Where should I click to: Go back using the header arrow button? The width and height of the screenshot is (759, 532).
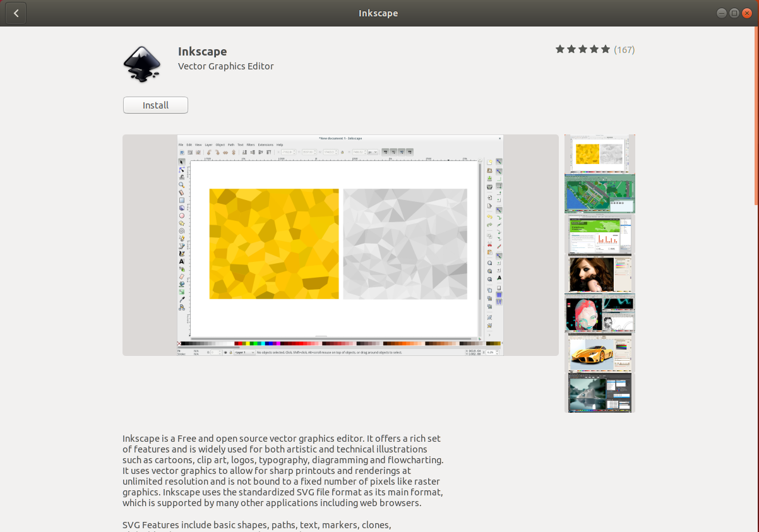16,13
